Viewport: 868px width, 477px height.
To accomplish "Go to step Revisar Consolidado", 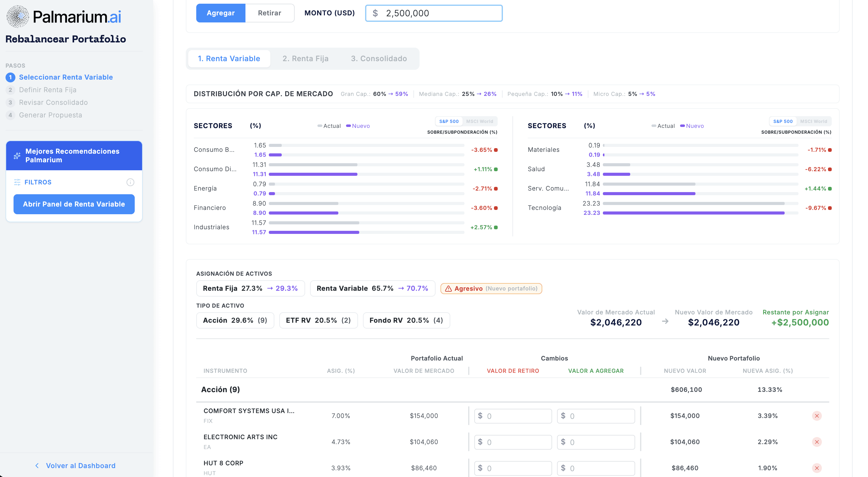I will (54, 102).
